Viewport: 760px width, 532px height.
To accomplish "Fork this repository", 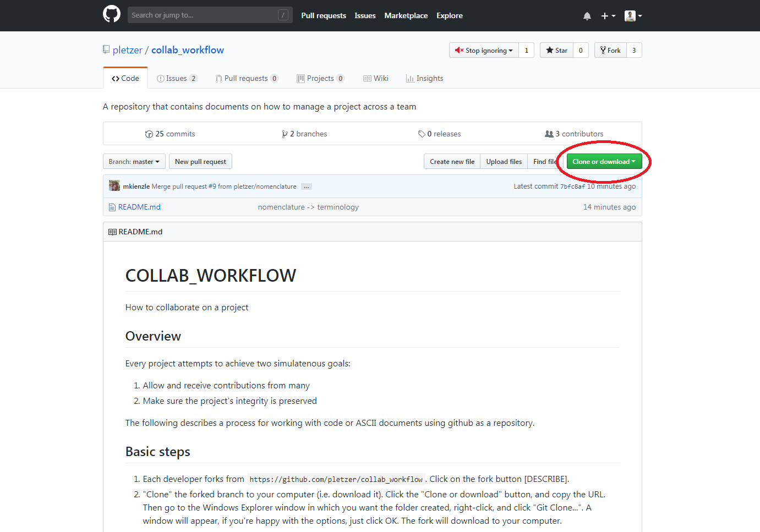I will 610,50.
